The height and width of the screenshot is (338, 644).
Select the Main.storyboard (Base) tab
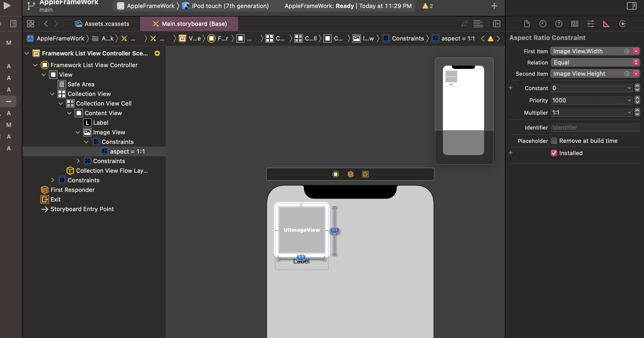[189, 24]
